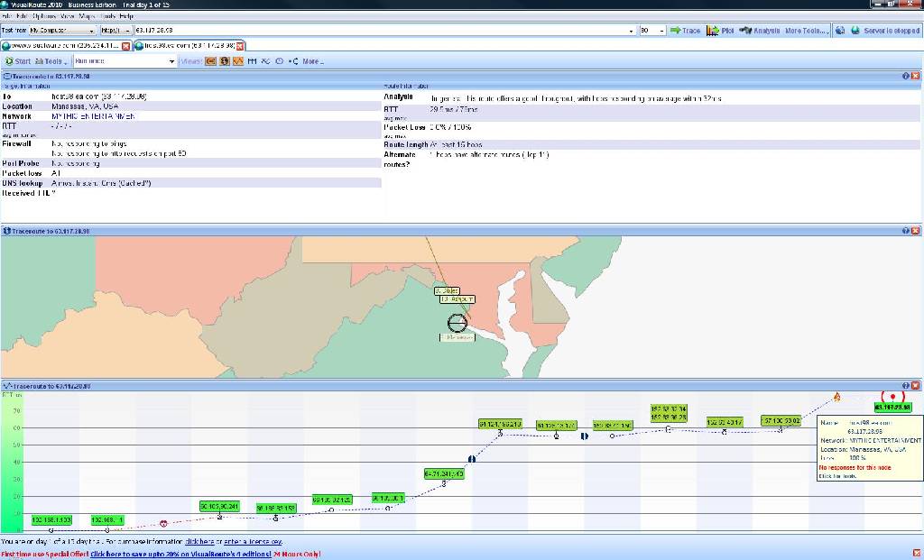Click the target address input field
This screenshot has width=924, height=560.
coord(384,31)
